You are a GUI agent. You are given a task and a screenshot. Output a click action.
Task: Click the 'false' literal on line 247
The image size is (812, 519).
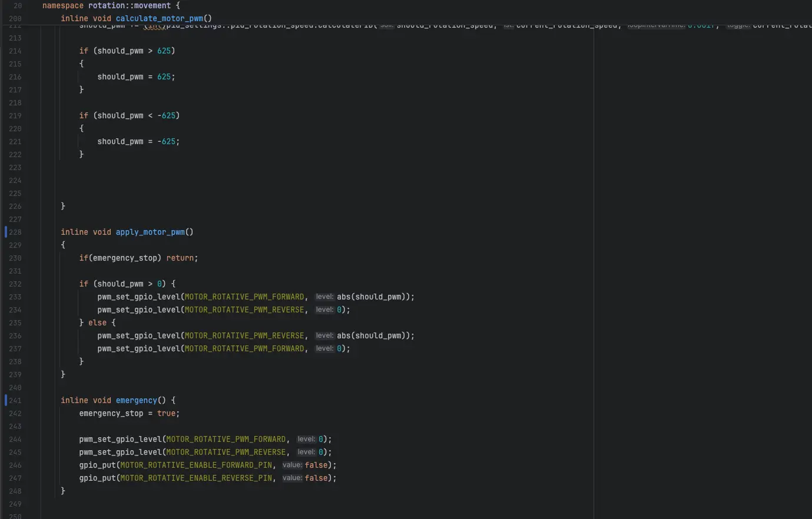pos(316,478)
